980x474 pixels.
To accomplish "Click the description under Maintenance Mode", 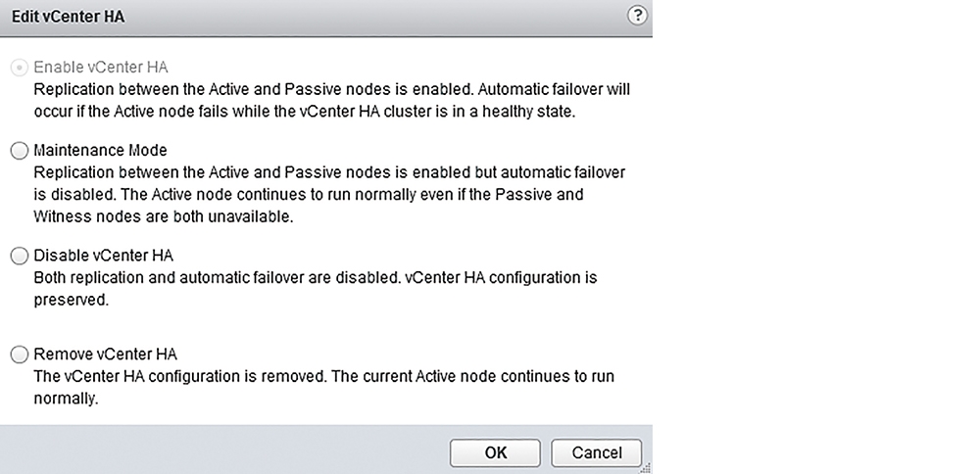I will point(329,194).
